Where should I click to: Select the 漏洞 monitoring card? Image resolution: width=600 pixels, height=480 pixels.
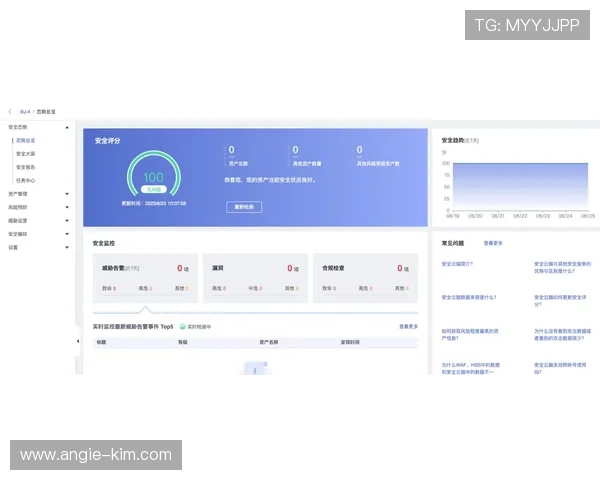click(254, 277)
